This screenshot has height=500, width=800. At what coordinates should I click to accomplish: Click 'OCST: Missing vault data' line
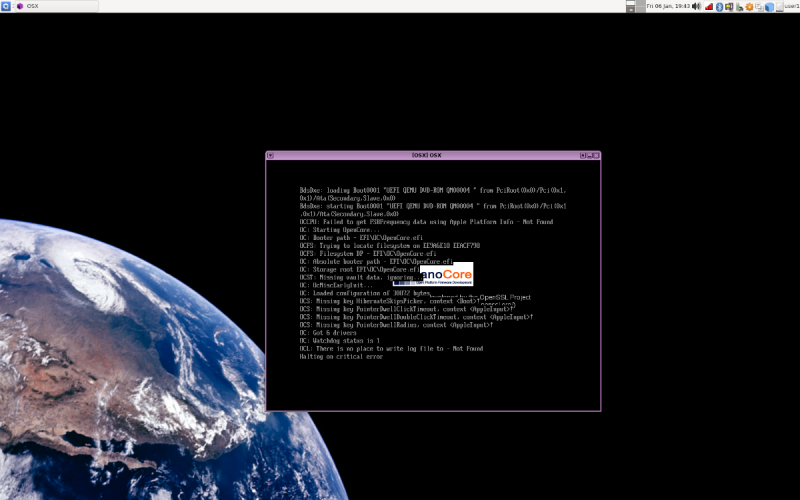click(360, 278)
